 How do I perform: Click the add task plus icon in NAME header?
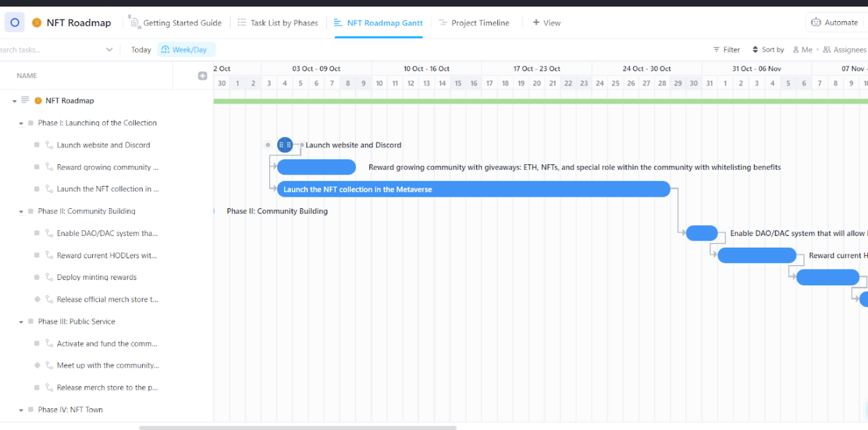[x=202, y=75]
